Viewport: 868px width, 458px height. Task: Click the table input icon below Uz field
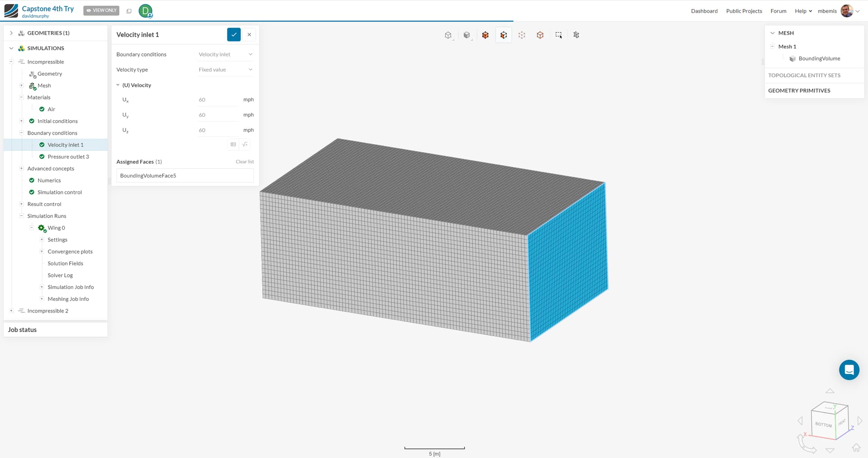point(232,145)
